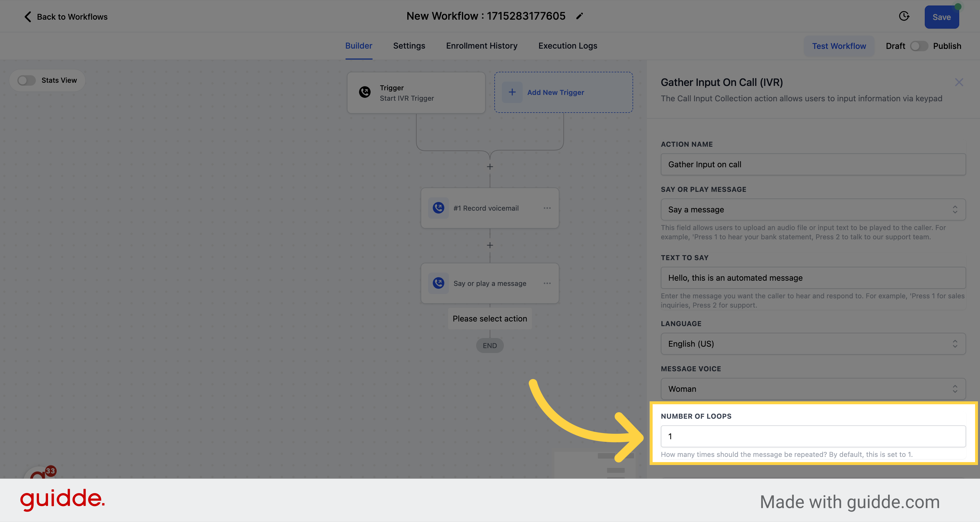Click the workflow rename pencil icon
Viewport: 980px width, 522px height.
point(581,16)
